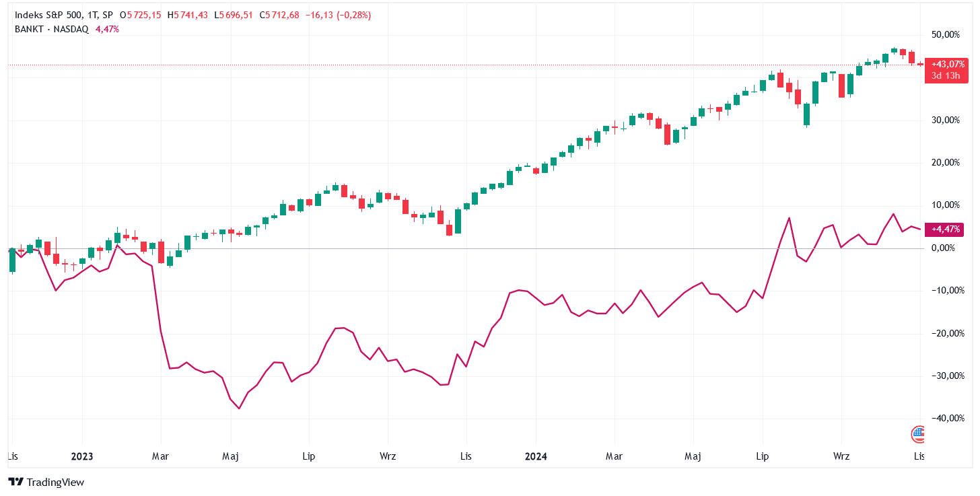Click the Wrz label near 2024 end

[841, 456]
